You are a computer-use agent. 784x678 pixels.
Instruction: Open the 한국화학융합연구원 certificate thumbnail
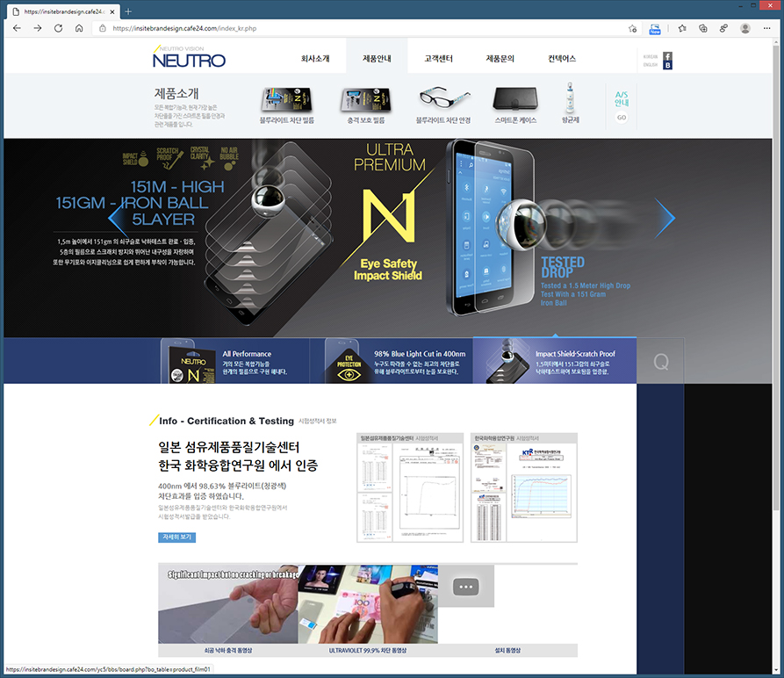tap(524, 487)
